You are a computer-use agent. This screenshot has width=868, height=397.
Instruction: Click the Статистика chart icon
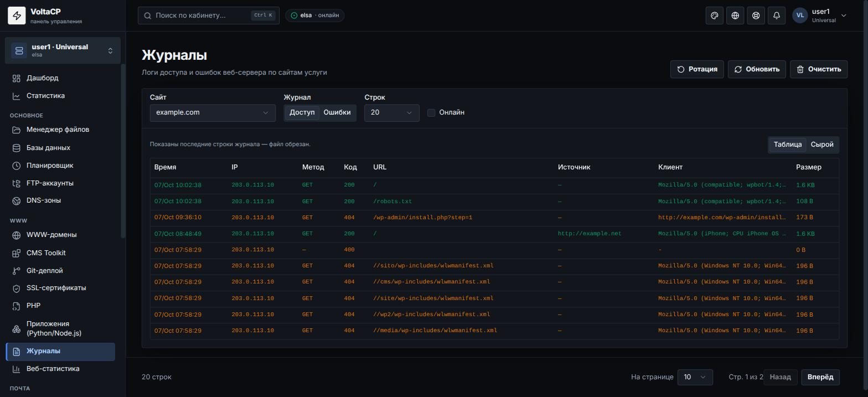(x=17, y=96)
